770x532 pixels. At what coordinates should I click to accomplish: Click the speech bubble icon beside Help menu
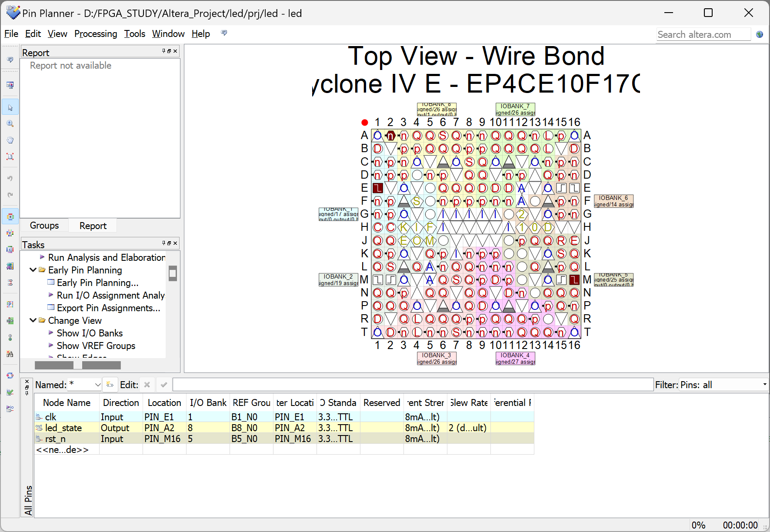coord(224,33)
